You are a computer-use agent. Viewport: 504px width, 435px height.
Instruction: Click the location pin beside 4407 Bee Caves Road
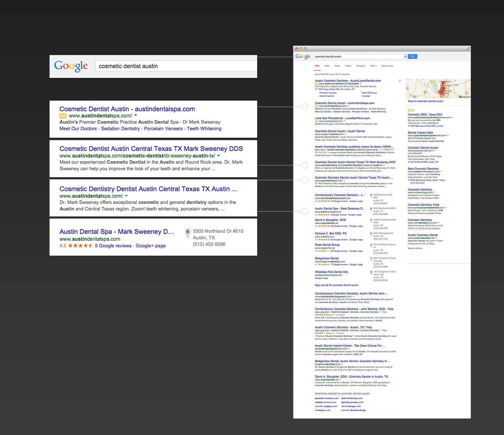pyautogui.click(x=409, y=126)
